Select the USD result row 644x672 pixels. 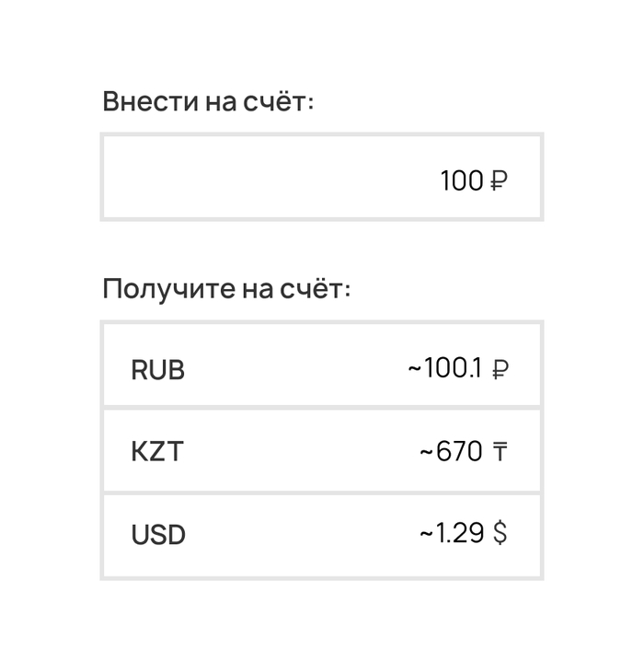click(x=321, y=535)
